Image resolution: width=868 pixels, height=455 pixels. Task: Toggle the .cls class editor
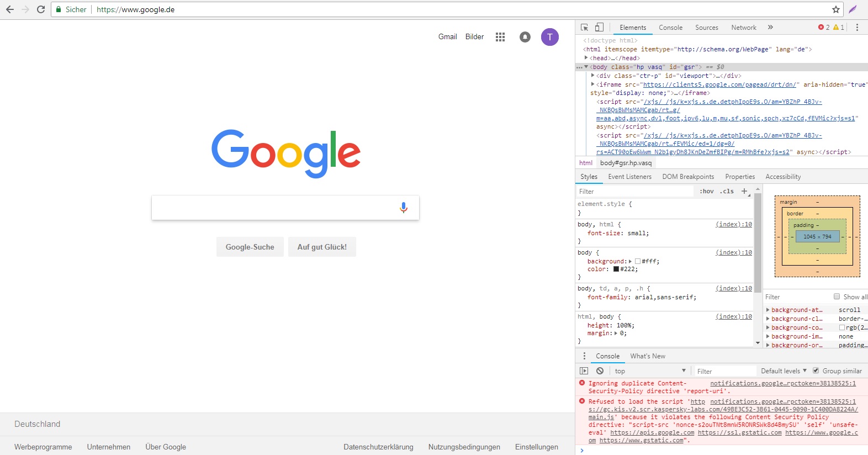(x=727, y=191)
